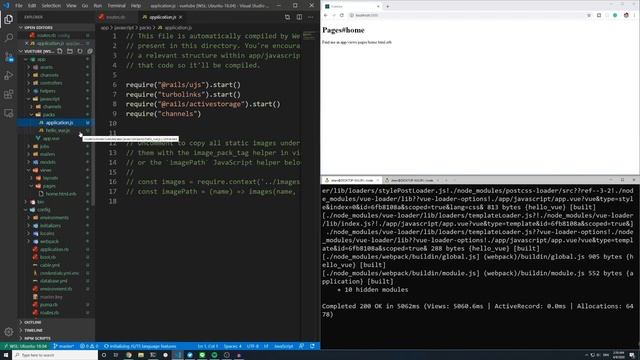
Task: Close application.js in the Open Editors list
Action: pyautogui.click(x=27, y=43)
